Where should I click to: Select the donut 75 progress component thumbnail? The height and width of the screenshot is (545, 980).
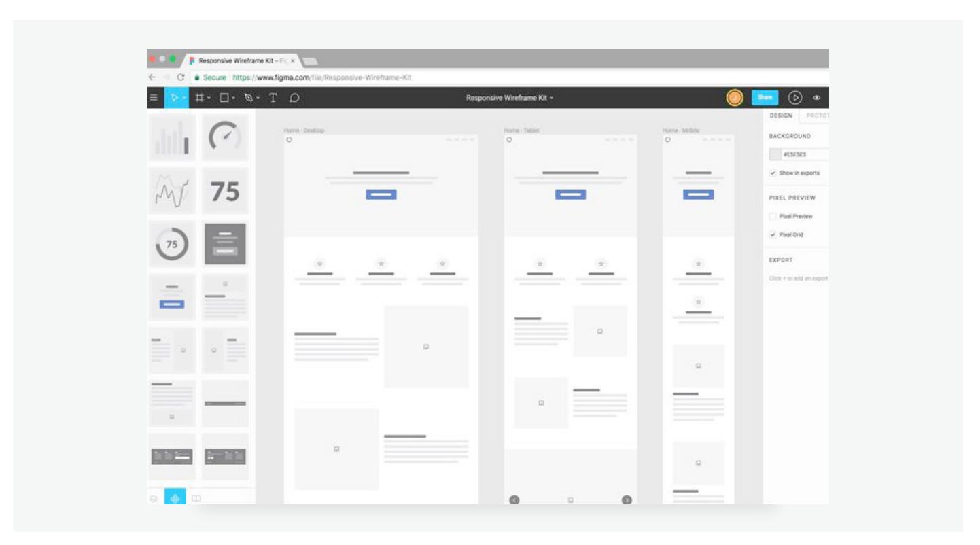tap(172, 244)
